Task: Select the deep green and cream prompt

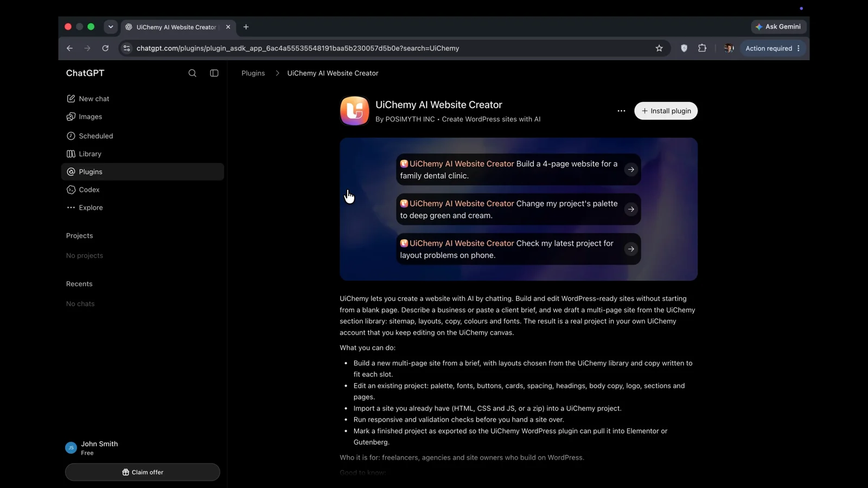Action: tap(518, 209)
